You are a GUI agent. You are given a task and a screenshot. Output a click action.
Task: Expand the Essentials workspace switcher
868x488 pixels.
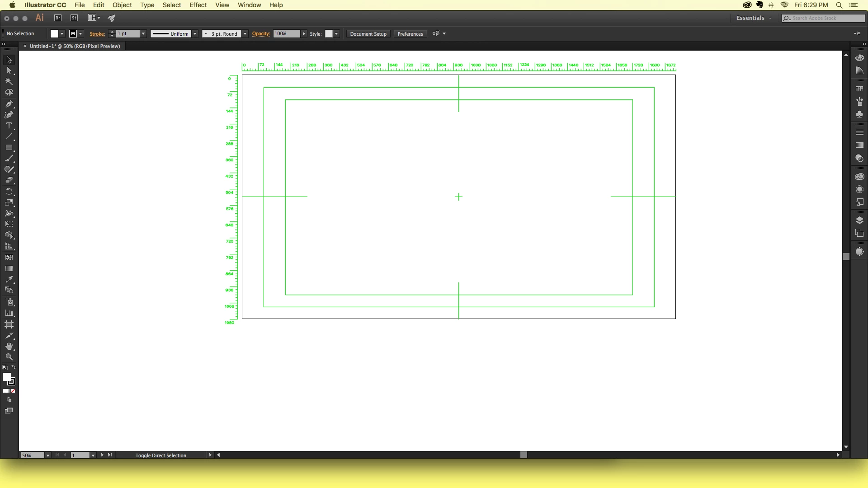coord(754,18)
